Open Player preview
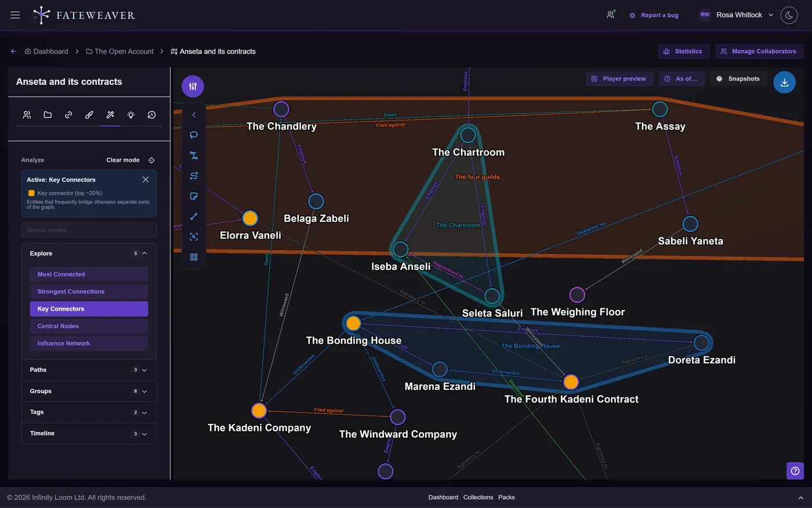The image size is (812, 508). click(619, 79)
